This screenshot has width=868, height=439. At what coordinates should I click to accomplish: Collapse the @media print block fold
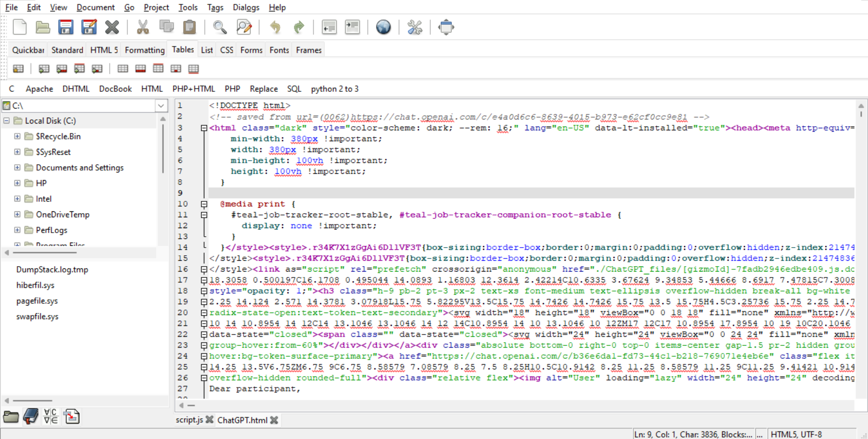click(x=204, y=204)
